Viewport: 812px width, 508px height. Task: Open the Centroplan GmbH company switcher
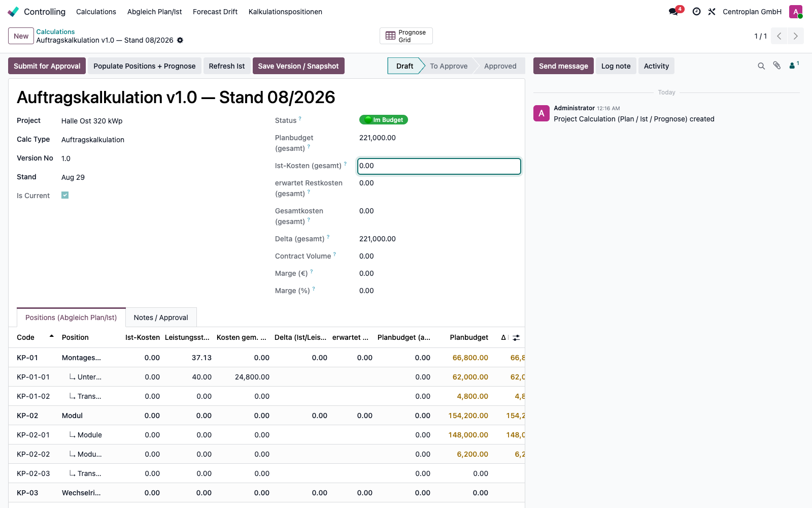tap(752, 12)
